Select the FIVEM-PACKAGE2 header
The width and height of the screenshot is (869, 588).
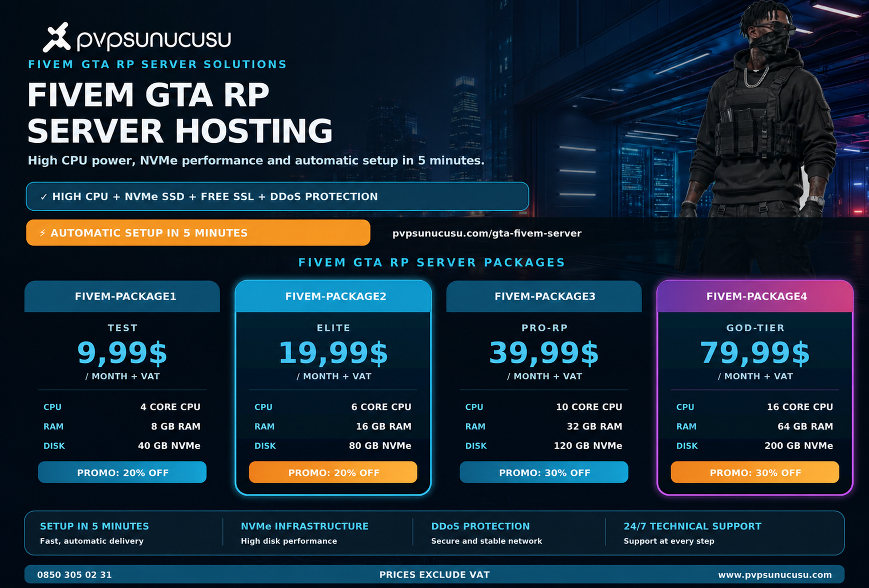click(333, 296)
